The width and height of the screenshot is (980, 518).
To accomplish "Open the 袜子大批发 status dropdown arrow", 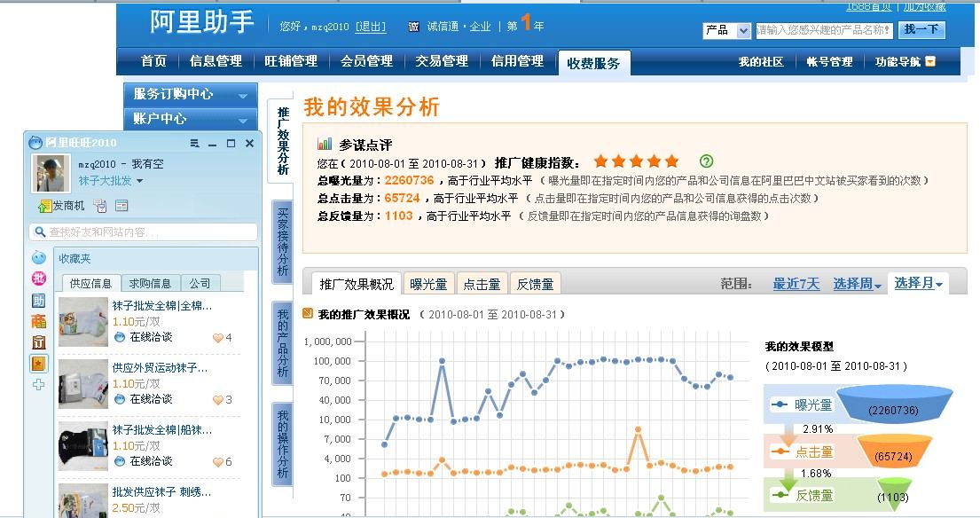I will pyautogui.click(x=139, y=181).
